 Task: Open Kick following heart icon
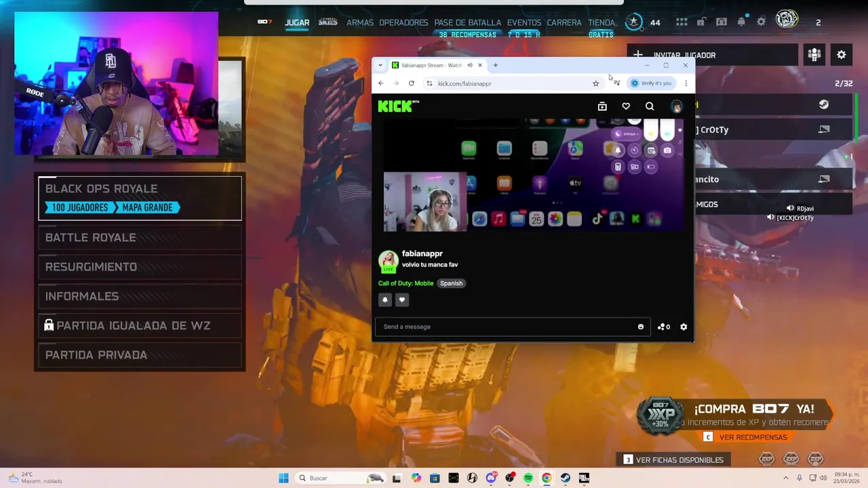626,106
